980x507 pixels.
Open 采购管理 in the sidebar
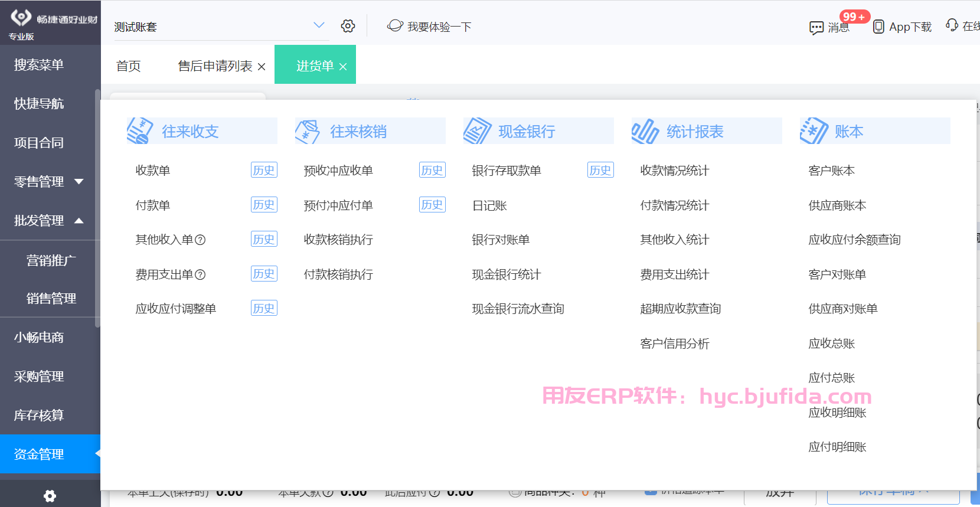(39, 377)
